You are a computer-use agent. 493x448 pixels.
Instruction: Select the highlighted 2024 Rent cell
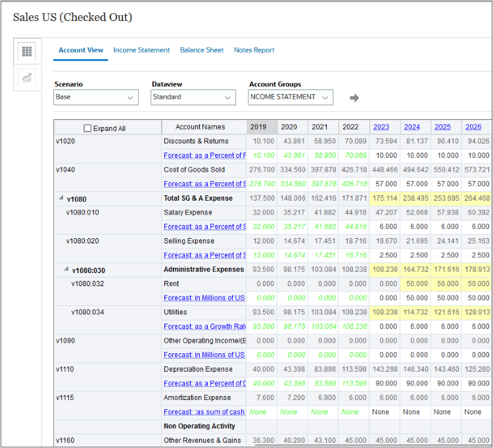tap(412, 284)
